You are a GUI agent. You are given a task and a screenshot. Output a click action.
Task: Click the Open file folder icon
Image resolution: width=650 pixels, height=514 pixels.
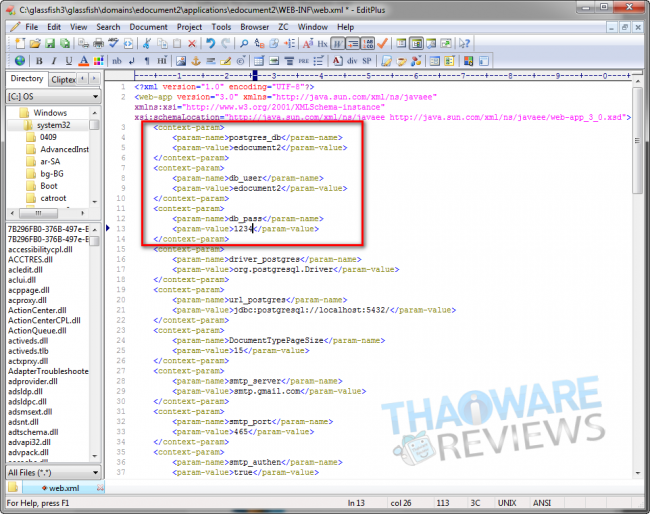point(35,43)
